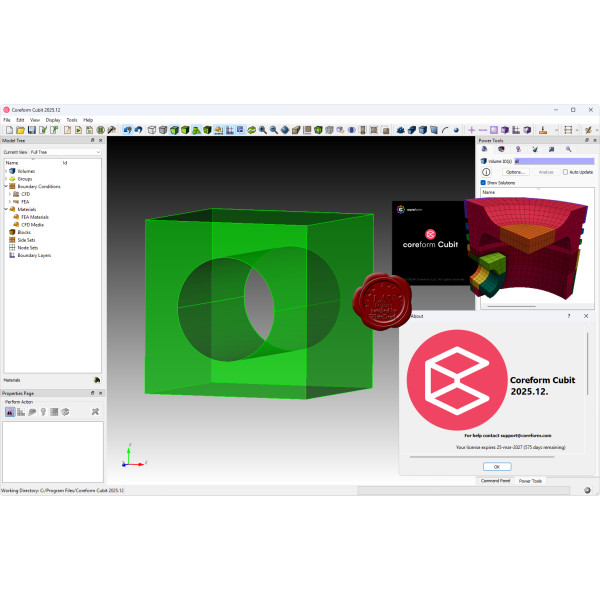Select Side Sets in the model tree
This screenshot has height=600, width=600.
pos(26,240)
